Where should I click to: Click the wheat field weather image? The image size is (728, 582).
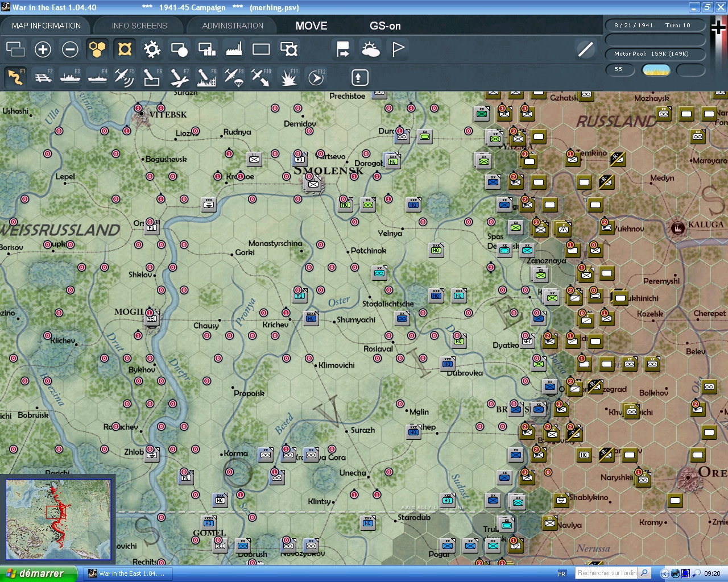(x=656, y=70)
